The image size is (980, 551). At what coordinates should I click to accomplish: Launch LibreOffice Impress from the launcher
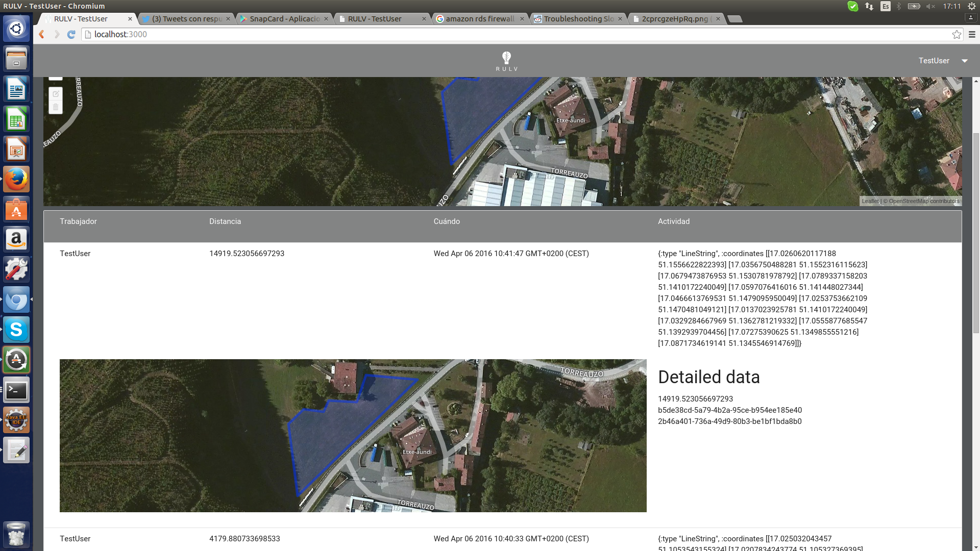click(16, 149)
